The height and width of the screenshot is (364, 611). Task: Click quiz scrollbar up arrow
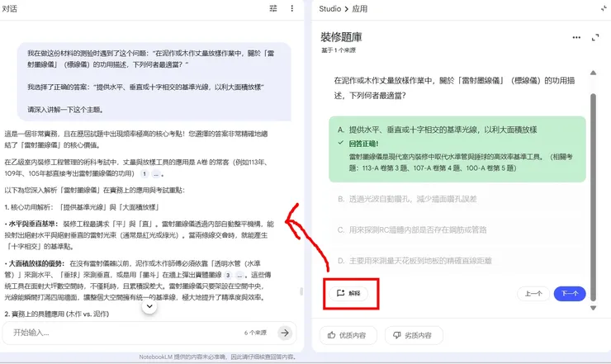click(593, 73)
